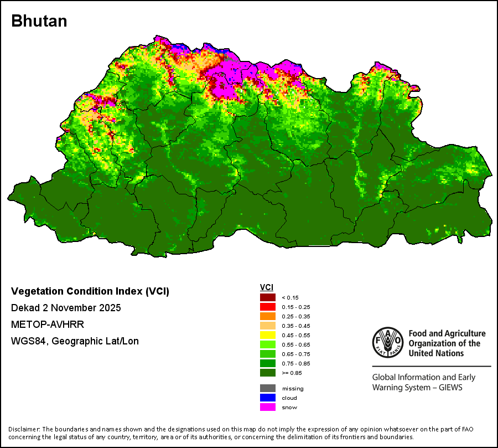This screenshot has height=448, width=498.
Task: Click the METOP-AVHRR sensor label
Action: [x=48, y=325]
